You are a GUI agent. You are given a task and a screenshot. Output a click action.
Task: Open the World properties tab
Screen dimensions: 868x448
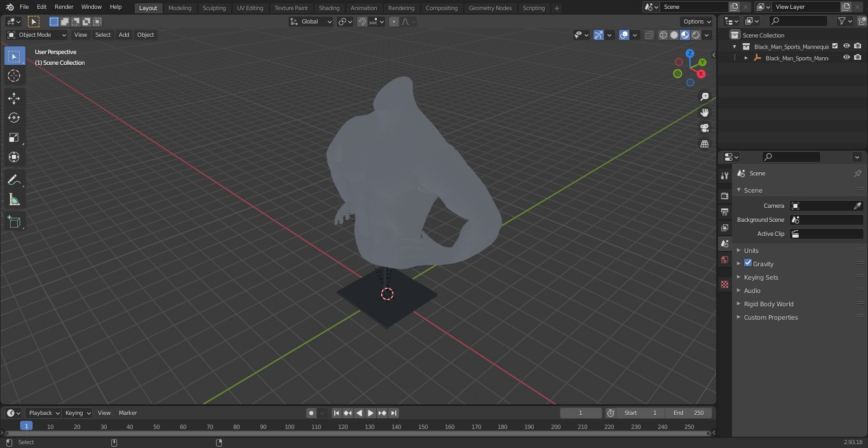pyautogui.click(x=724, y=260)
